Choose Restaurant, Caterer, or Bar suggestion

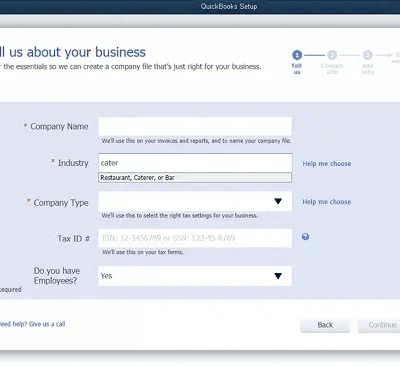(195, 178)
